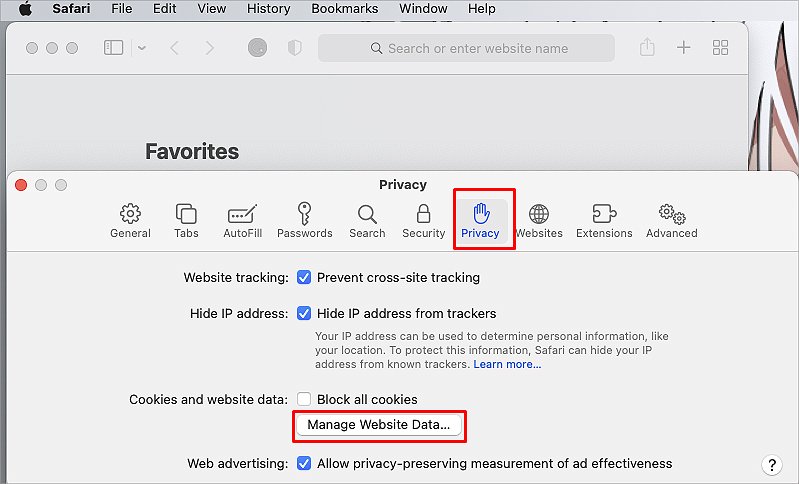Toggle privacy-preserving ad measurement checkbox
This screenshot has height=484, width=799.
click(304, 463)
